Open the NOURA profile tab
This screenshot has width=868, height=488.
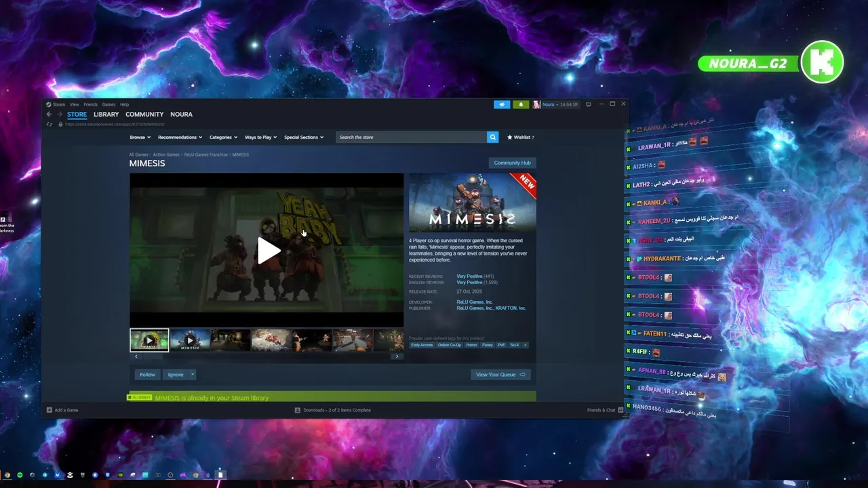tap(181, 115)
